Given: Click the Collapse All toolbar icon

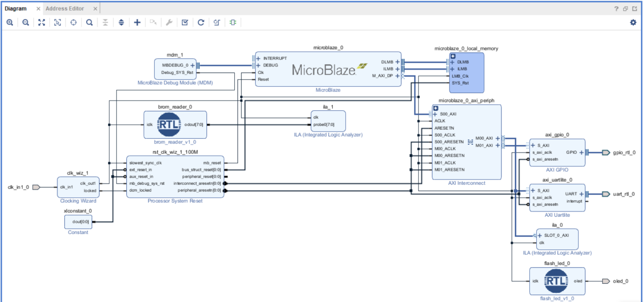Looking at the screenshot, I should tap(105, 23).
